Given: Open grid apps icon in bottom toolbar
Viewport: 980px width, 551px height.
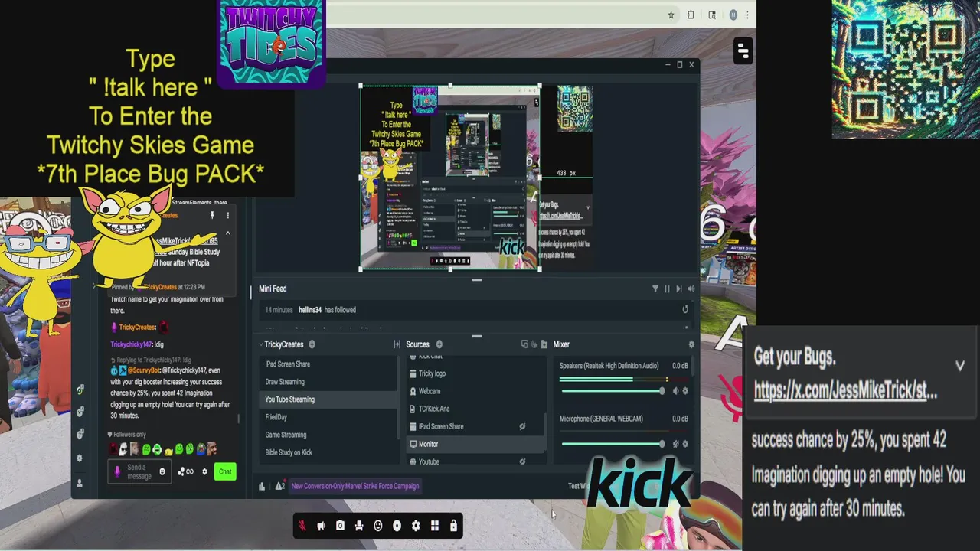Looking at the screenshot, I should pyautogui.click(x=435, y=526).
